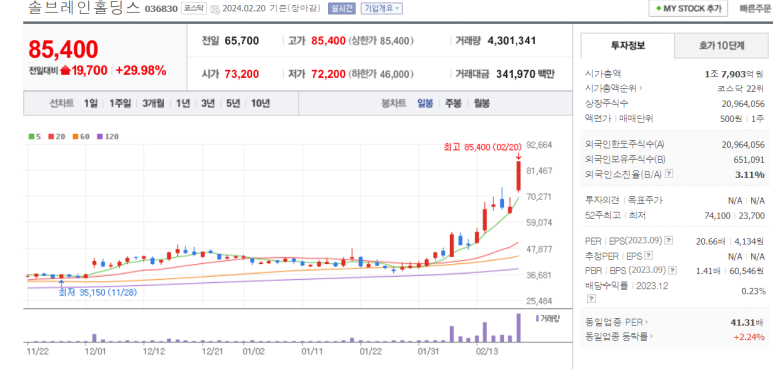Click the 시가 73,200 value

point(242,74)
